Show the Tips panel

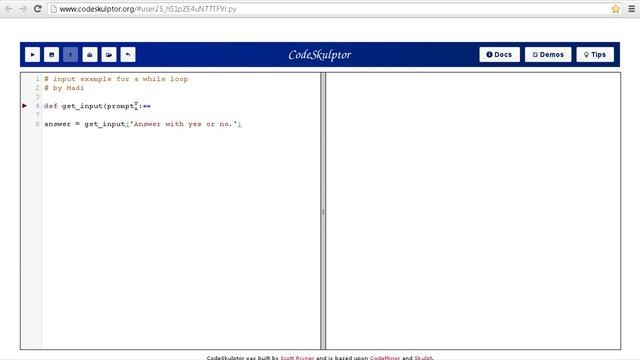point(595,55)
